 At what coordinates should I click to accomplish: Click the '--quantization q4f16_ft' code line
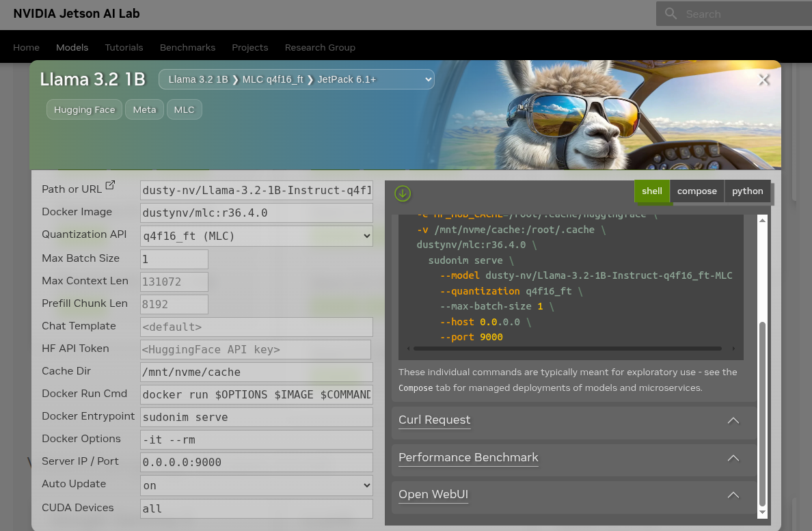(x=511, y=291)
